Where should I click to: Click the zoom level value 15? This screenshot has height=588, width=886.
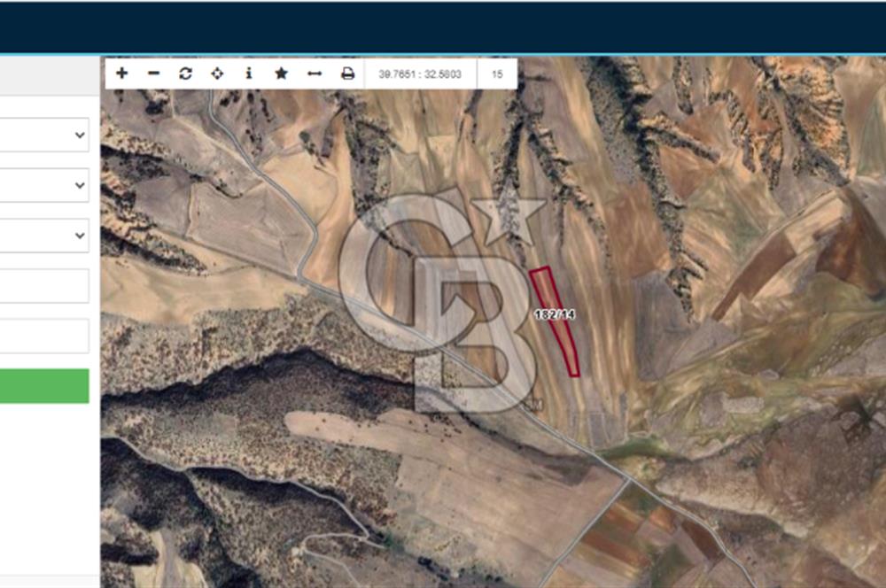coord(497,74)
